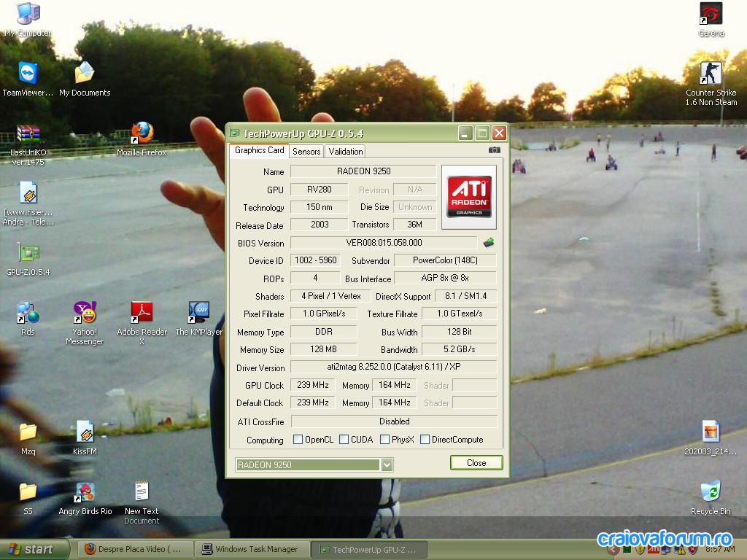Click TechPowerUp GPU-Z taskbar button
This screenshot has height=560, width=747.
[370, 550]
